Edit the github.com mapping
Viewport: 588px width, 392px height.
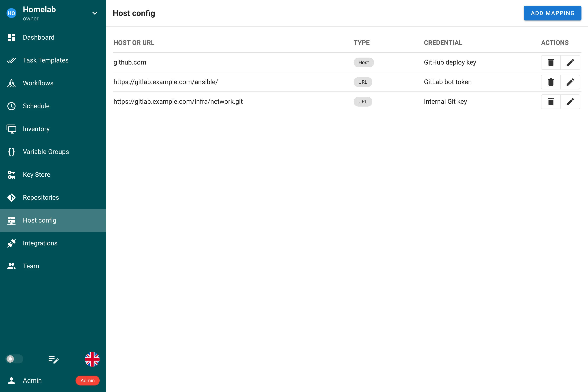570,62
